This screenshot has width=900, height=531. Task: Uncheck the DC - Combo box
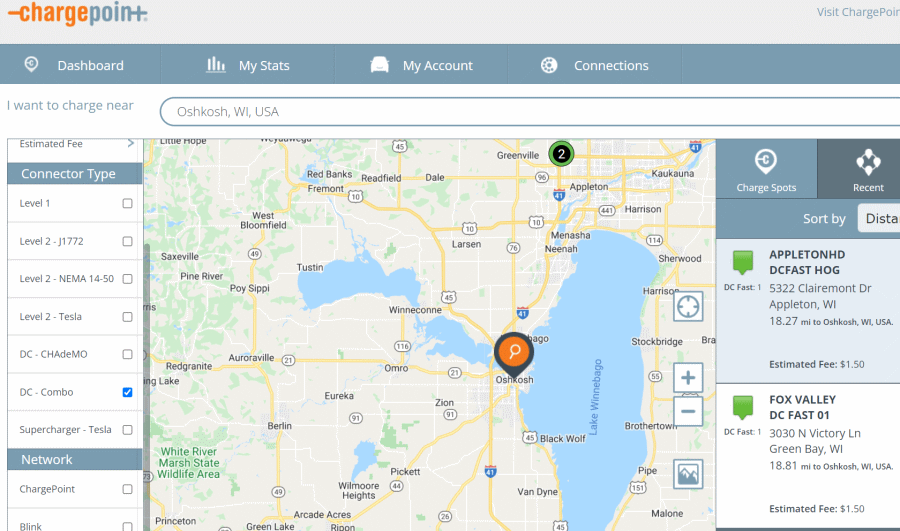(x=127, y=392)
